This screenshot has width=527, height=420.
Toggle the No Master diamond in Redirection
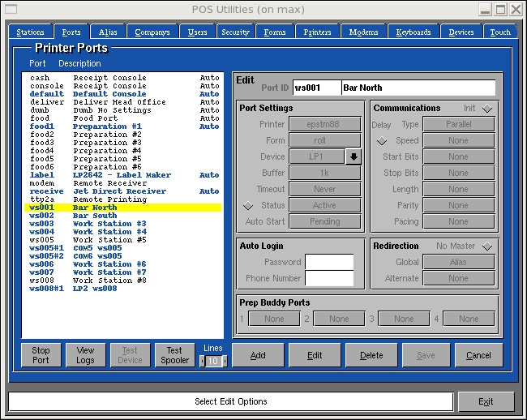tap(487, 246)
